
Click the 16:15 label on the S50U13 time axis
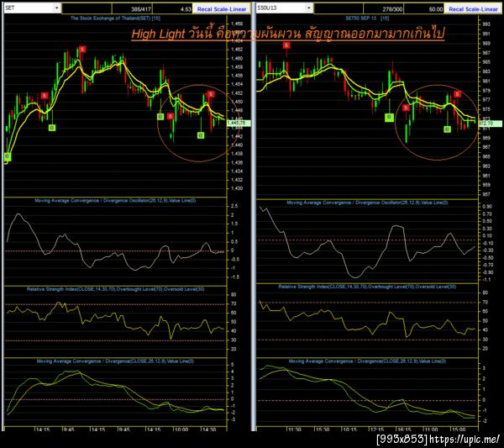pyautogui.click(x=404, y=430)
